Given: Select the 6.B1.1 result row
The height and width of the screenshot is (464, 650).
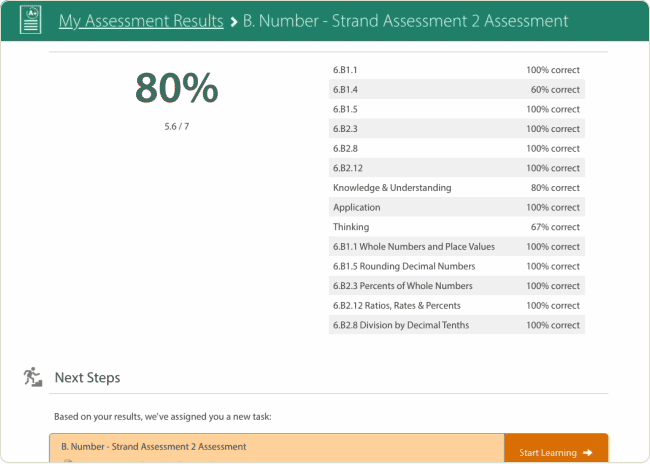Looking at the screenshot, I should click(456, 70).
